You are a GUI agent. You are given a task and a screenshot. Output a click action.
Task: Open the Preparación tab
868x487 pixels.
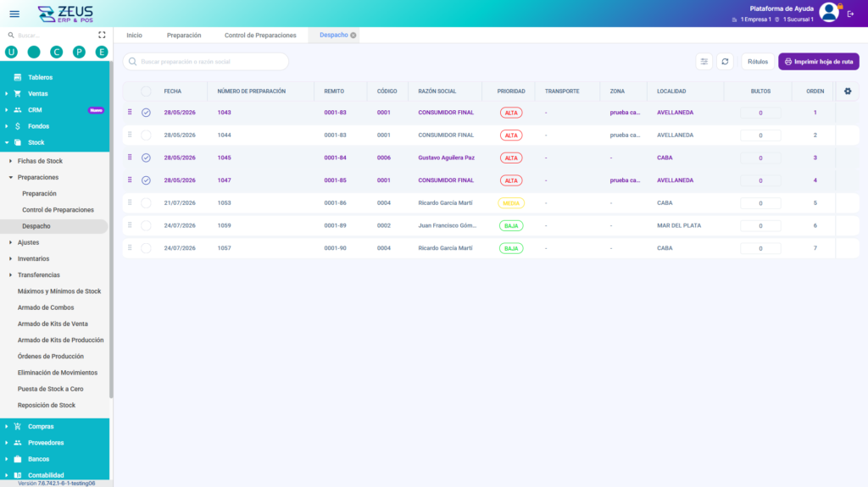[x=184, y=36]
